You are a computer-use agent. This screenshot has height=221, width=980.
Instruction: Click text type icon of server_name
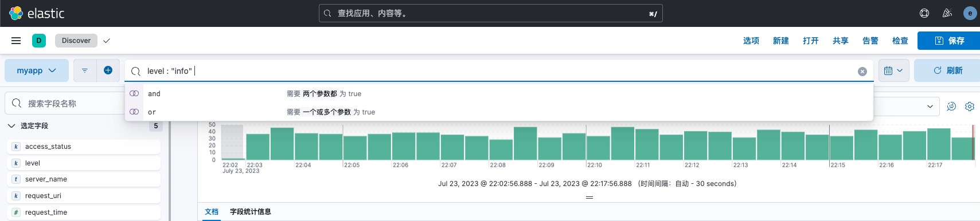pos(16,179)
